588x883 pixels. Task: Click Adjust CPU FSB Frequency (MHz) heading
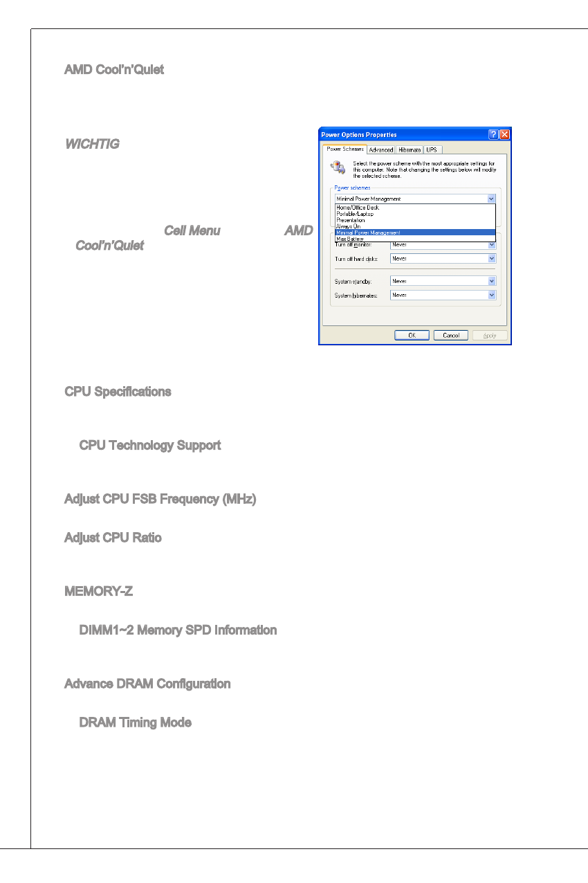tap(160, 499)
